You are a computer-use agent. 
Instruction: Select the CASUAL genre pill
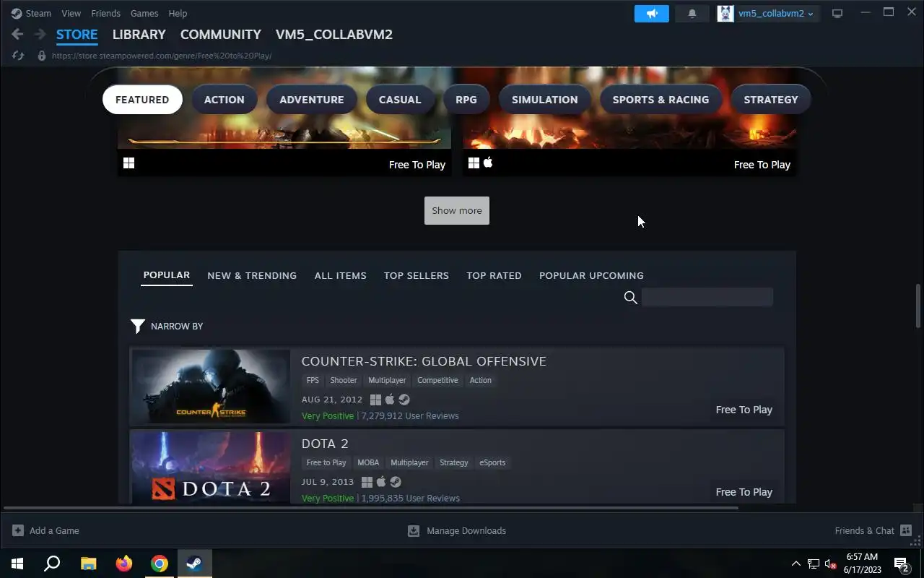tap(400, 100)
